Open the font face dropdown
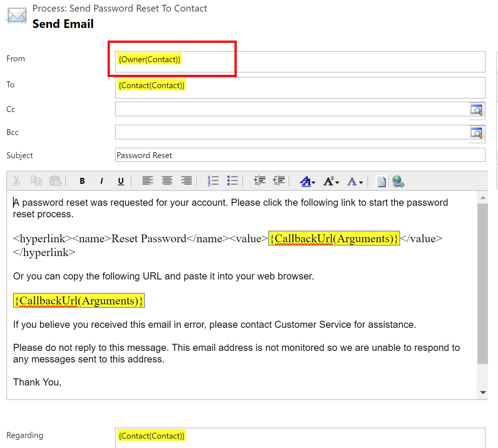498x448 pixels. 307,181
